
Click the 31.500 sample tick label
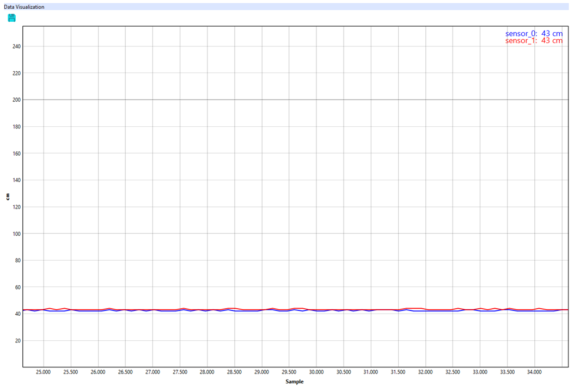[x=398, y=372]
